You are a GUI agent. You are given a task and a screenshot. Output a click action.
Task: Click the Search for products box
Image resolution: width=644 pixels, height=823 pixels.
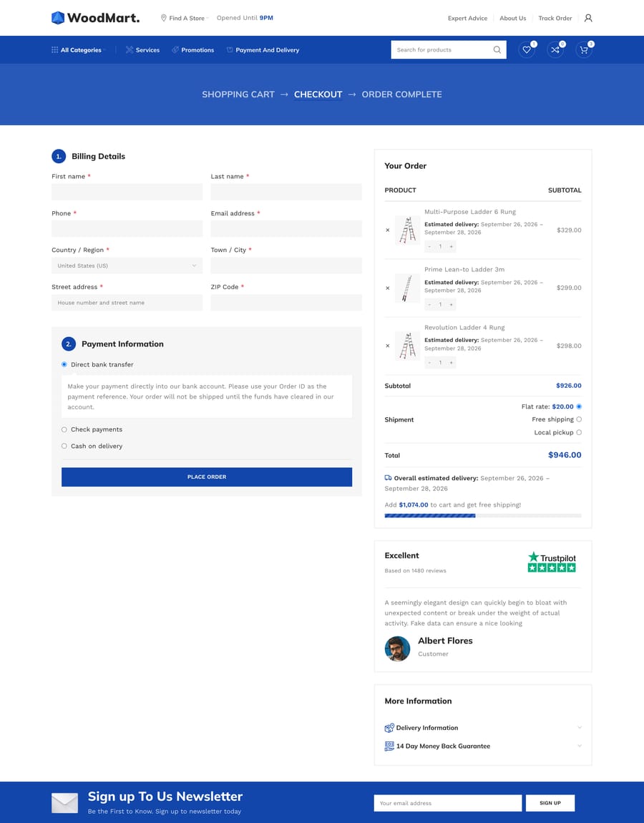coord(441,50)
